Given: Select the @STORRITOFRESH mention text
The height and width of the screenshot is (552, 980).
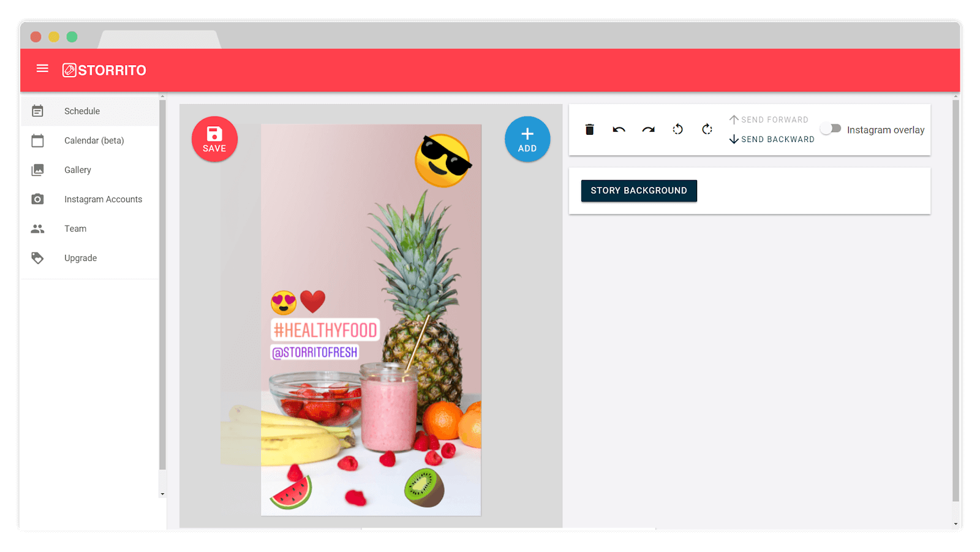Looking at the screenshot, I should [x=315, y=352].
